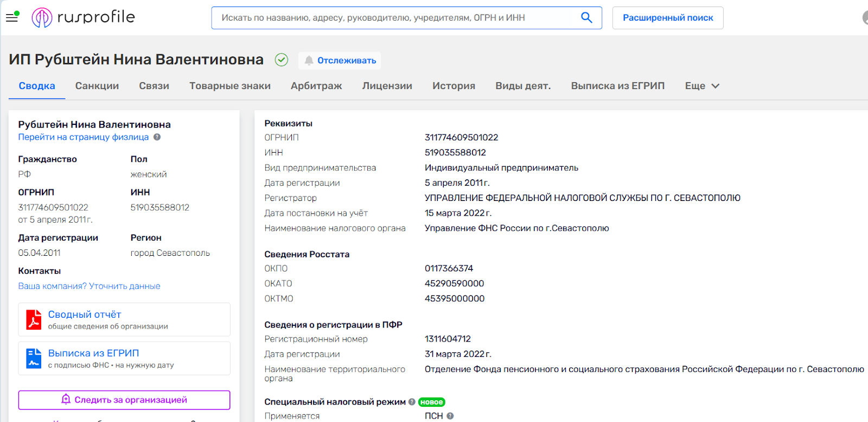This screenshot has height=422, width=868.
Task: Click the green verified checkmark icon
Action: 281,60
